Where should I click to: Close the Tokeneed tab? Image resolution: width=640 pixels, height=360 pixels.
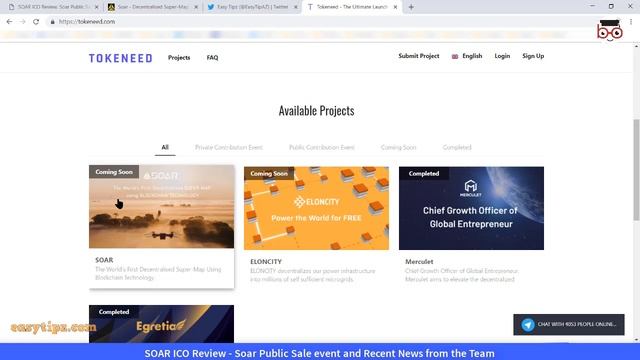(395, 7)
